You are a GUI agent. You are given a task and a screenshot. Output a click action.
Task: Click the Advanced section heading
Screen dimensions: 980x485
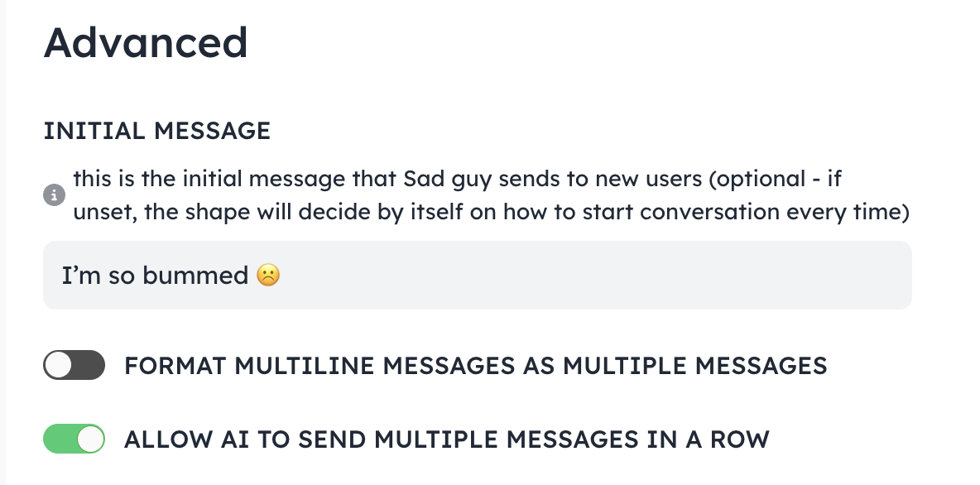coord(146,42)
